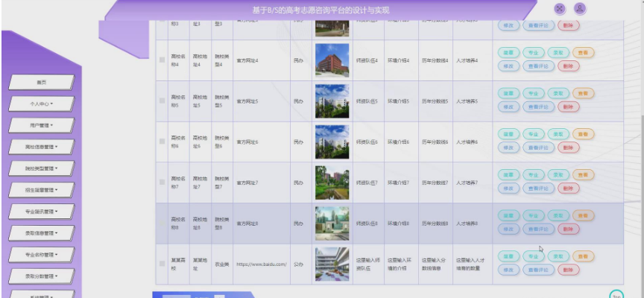Toggle fullscreen icon in the header

(560, 9)
